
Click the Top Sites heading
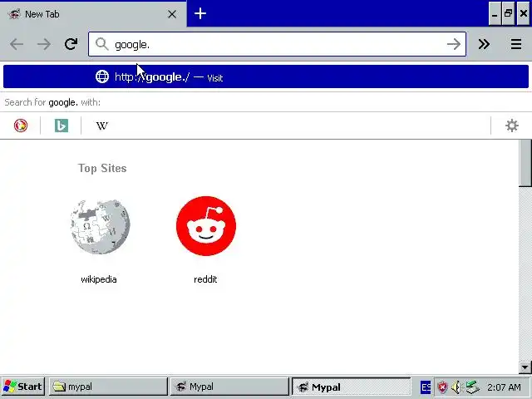[x=102, y=168]
